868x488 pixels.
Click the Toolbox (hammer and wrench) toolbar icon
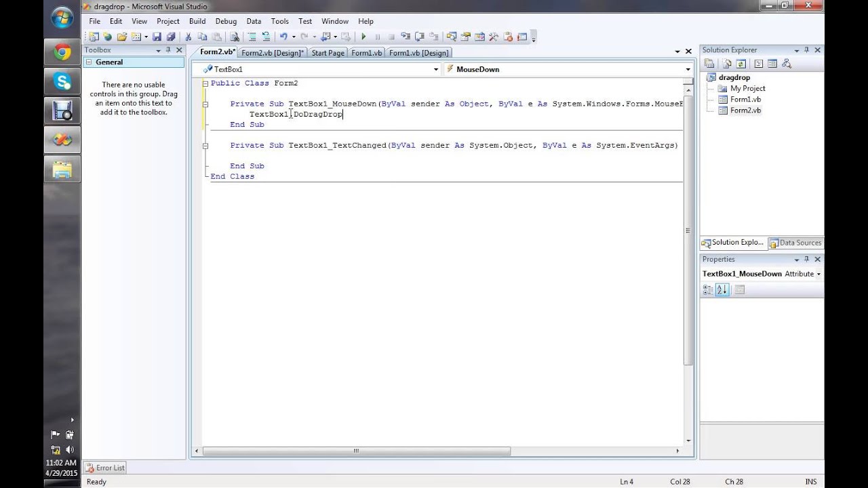pyautogui.click(x=494, y=37)
